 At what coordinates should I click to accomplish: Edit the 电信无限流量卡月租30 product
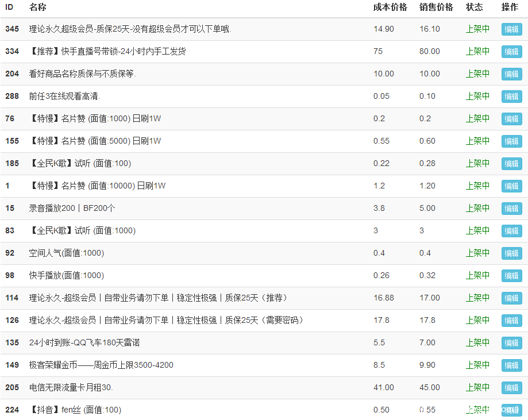[x=511, y=388]
